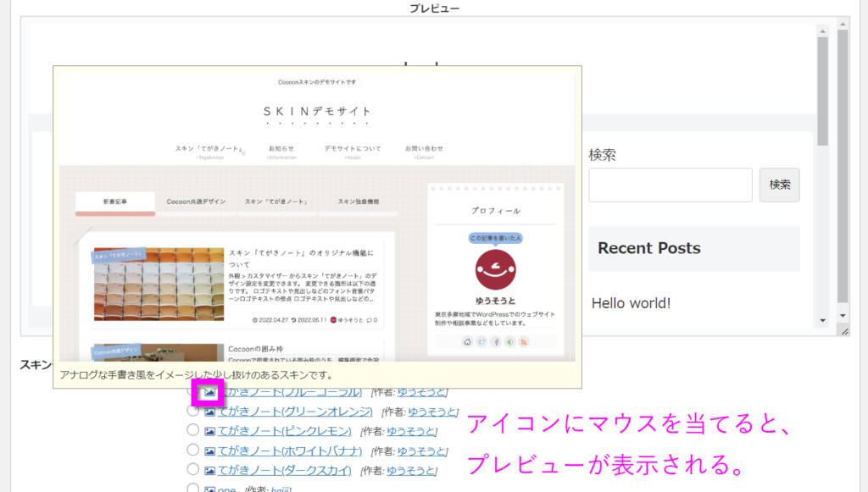Click the preview image icon for てがきノート(ホワイトバナナ)
The width and height of the screenshot is (868, 492).
[x=210, y=451]
